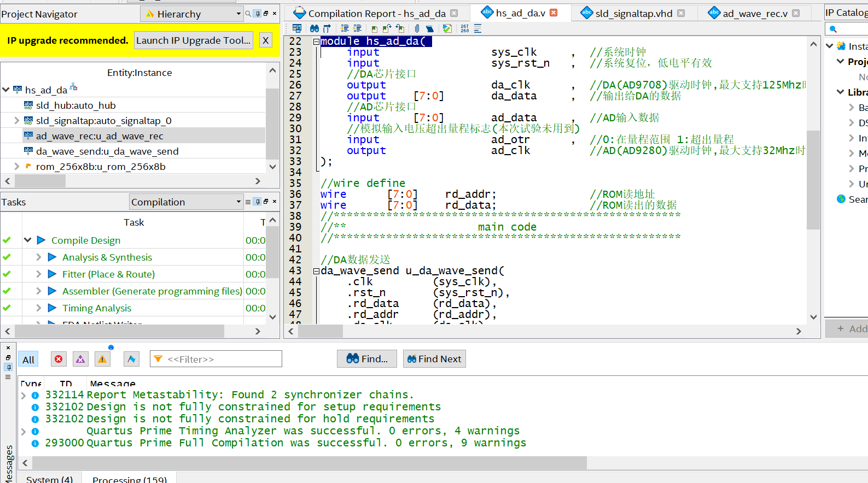Viewport: 868px width, 483px height.
Task: Click the Find... button in Messages
Action: pos(367,359)
